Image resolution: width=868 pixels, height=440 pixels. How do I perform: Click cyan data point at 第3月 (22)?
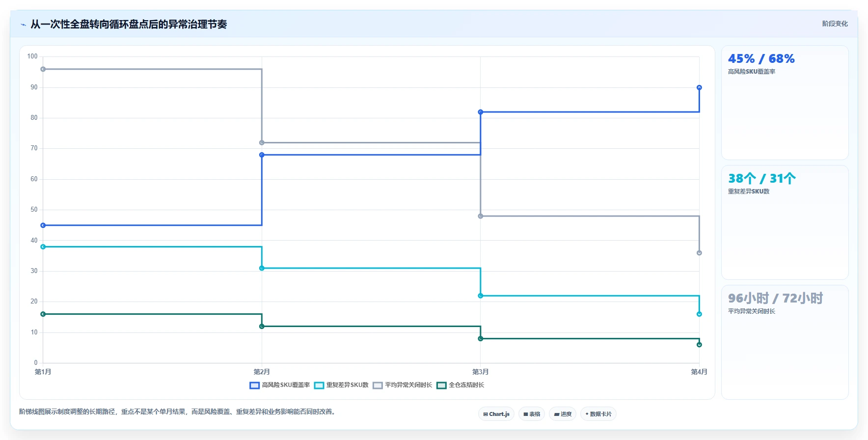tap(481, 296)
